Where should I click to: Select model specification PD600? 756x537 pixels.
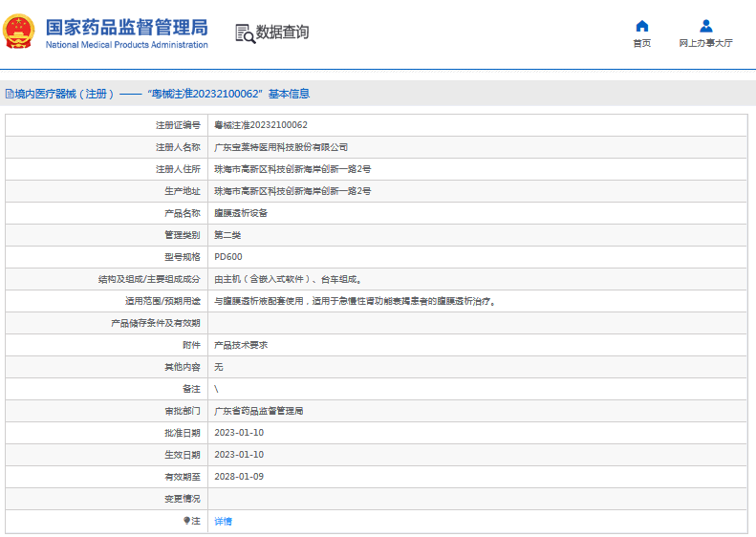(228, 257)
